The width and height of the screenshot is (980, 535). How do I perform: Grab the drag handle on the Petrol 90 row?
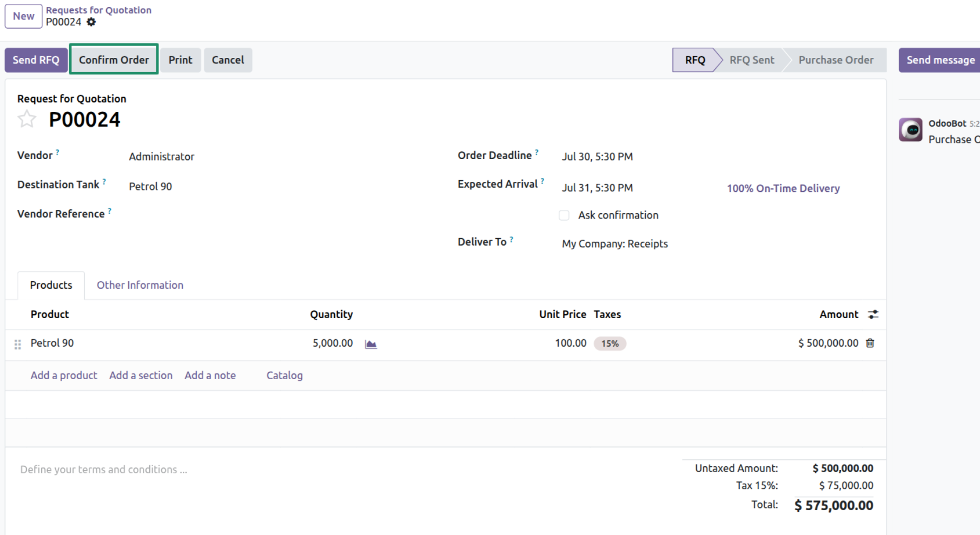[x=17, y=344]
